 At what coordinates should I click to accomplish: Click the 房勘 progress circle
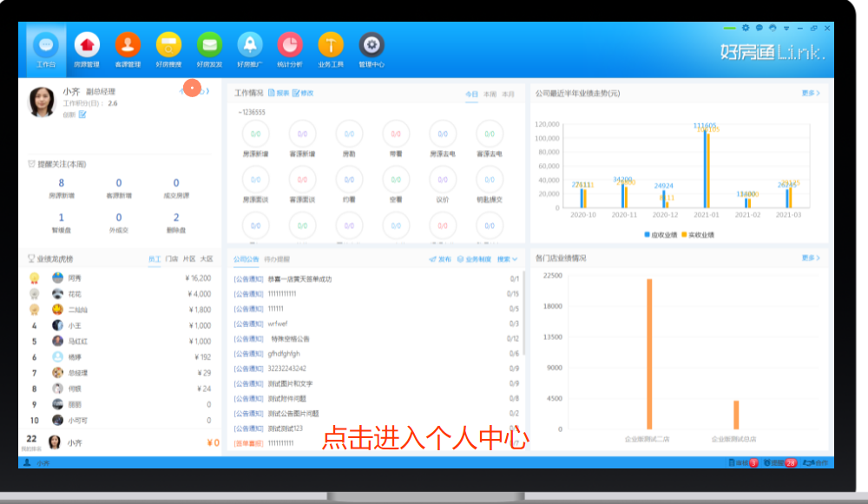point(349,134)
